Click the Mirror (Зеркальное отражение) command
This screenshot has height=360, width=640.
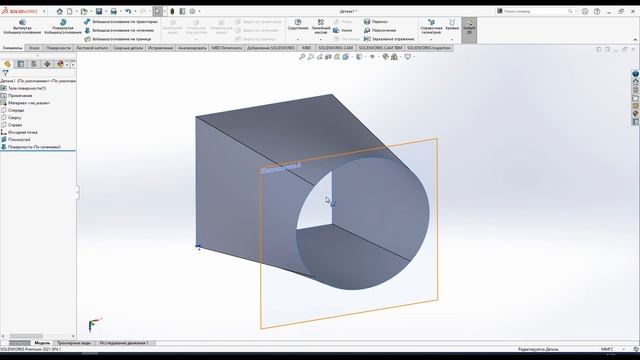[x=389, y=39]
